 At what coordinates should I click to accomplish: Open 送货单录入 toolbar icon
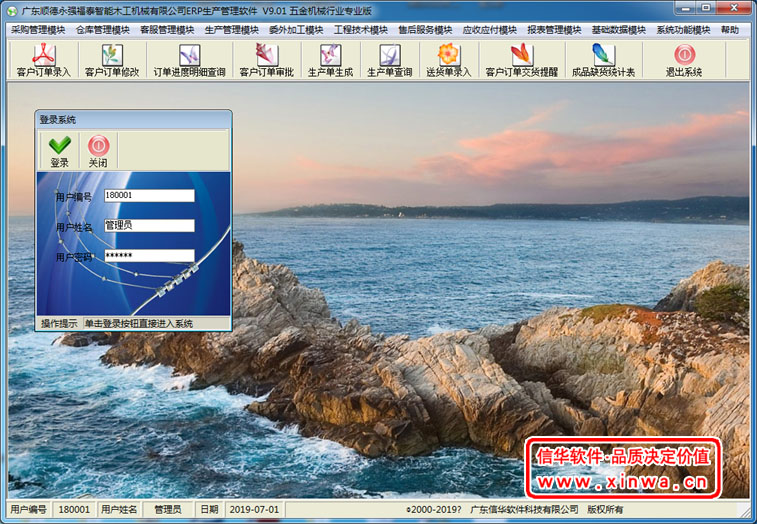tap(449, 60)
